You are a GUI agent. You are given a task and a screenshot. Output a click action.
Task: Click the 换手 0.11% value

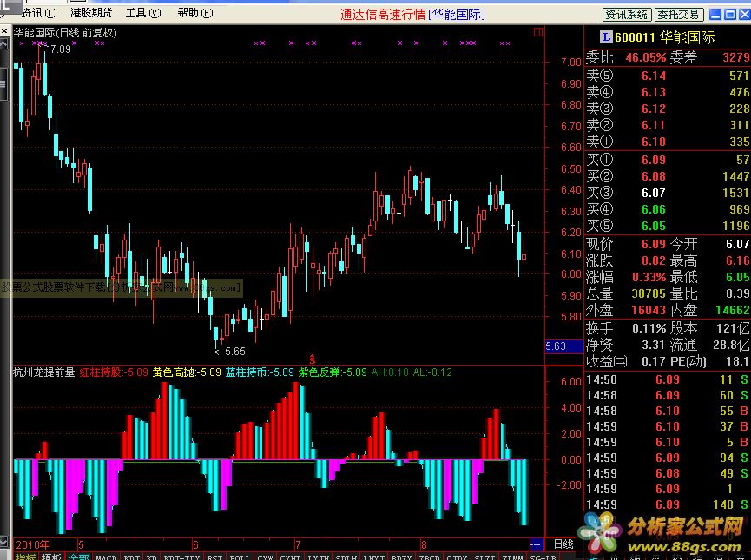click(x=649, y=328)
